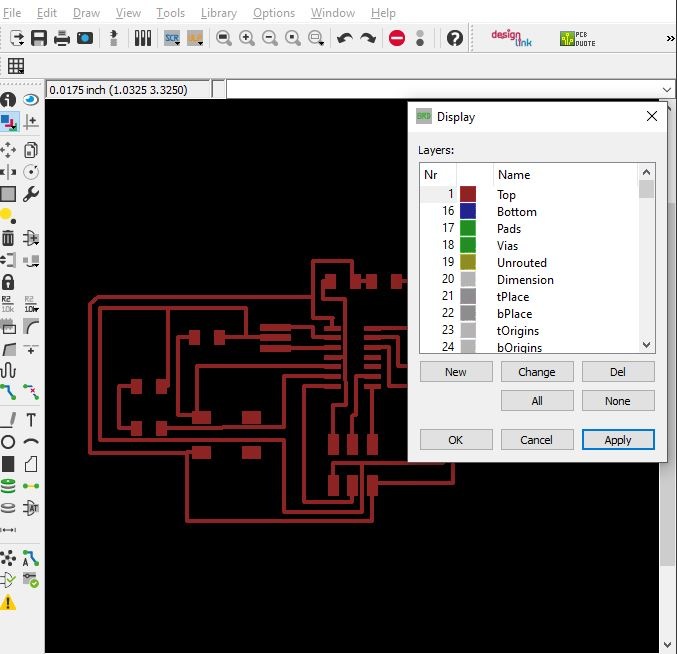This screenshot has width=677, height=654.
Task: Select the DRC check tool
Action: pyautogui.click(x=31, y=580)
